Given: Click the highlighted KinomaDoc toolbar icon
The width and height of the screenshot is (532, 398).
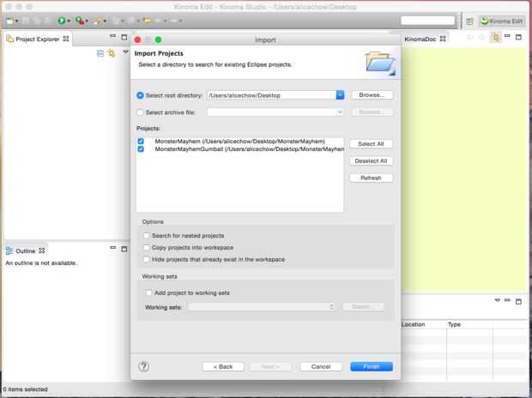Looking at the screenshot, I should tap(496, 38).
